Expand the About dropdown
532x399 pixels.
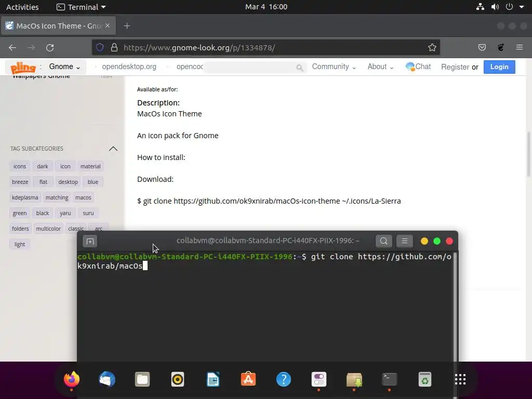click(380, 67)
